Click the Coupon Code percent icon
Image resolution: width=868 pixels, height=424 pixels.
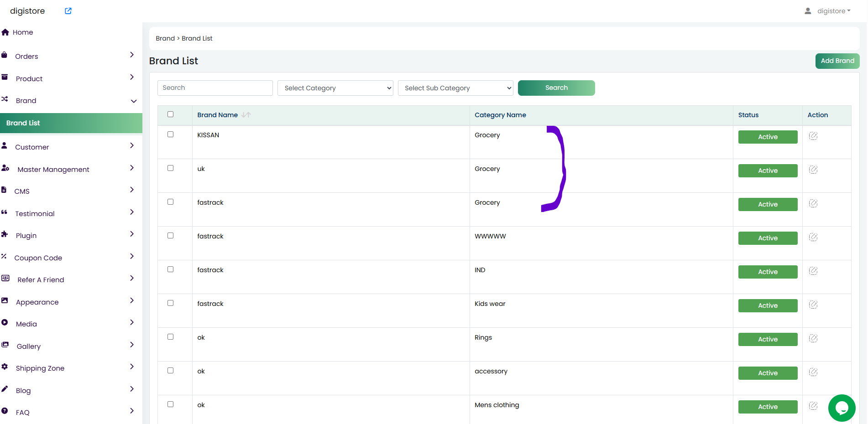(x=4, y=256)
